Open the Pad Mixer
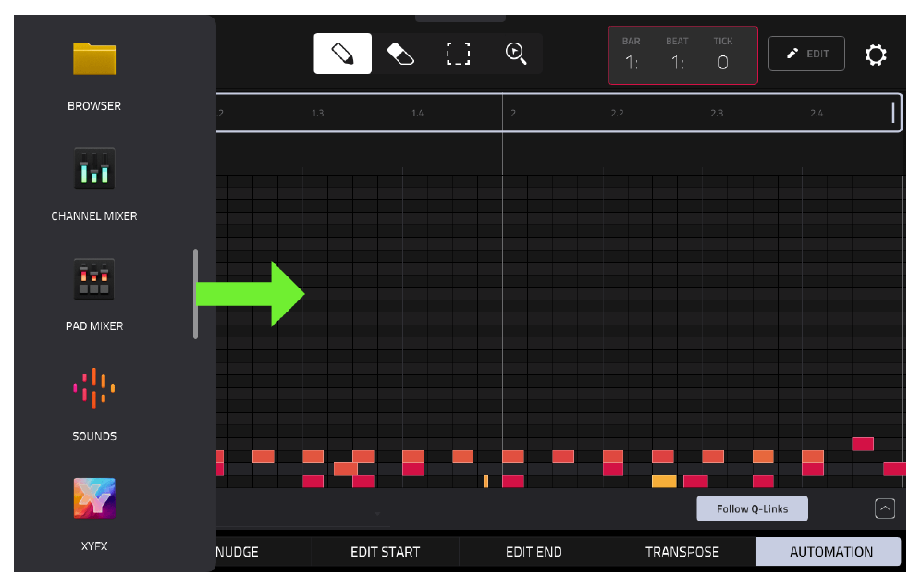921x588 pixels. pyautogui.click(x=94, y=278)
